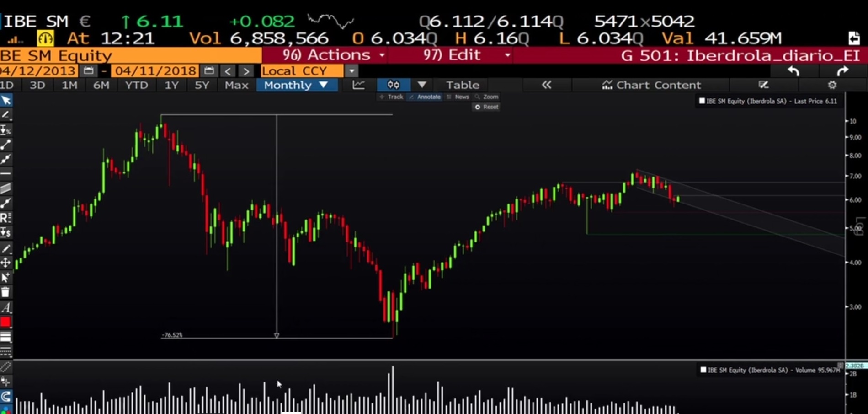This screenshot has width=868, height=414.
Task: Pick the line drawing pencil tool
Action: click(x=6, y=115)
